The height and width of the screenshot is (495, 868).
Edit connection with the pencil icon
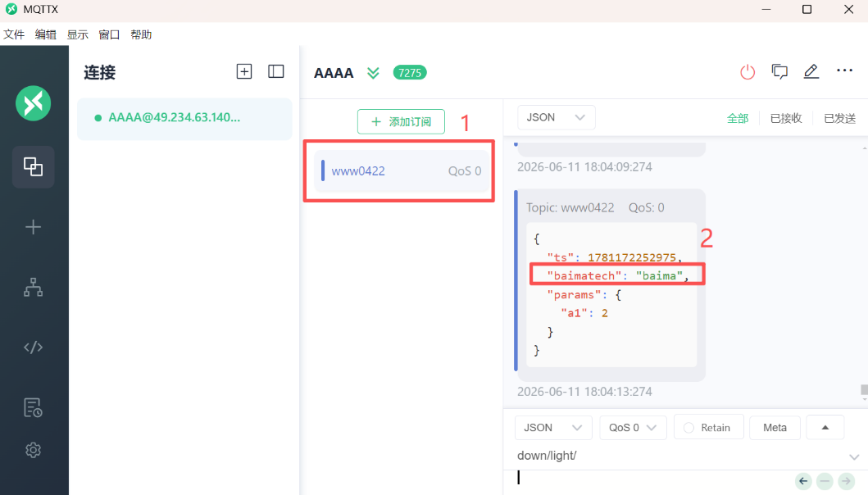811,71
